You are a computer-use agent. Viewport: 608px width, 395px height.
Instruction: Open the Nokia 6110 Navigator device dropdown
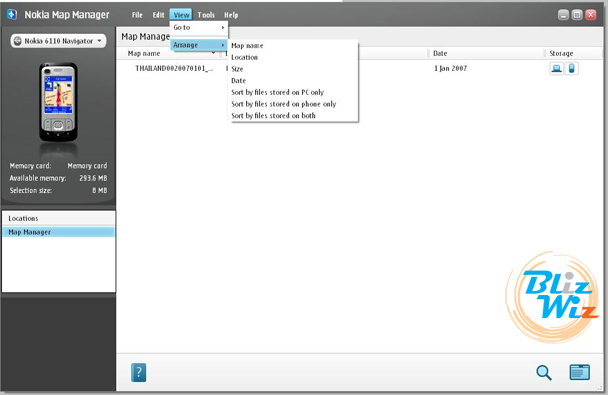[58, 41]
